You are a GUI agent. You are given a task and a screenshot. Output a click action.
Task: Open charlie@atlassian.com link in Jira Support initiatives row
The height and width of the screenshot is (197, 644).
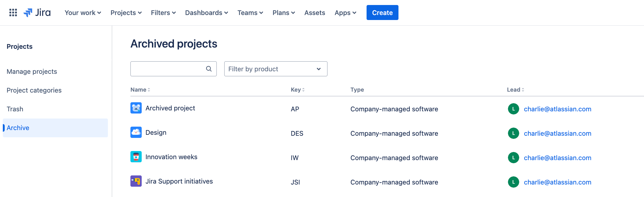tap(558, 182)
